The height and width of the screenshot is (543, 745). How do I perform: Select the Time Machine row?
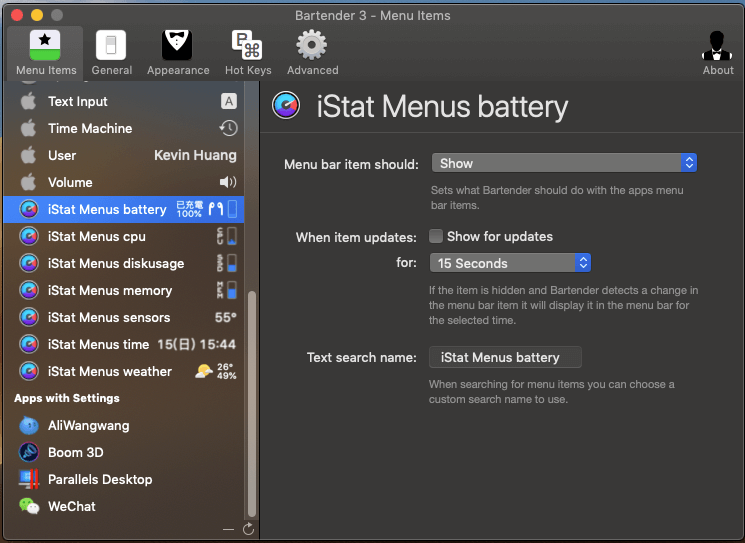(124, 128)
